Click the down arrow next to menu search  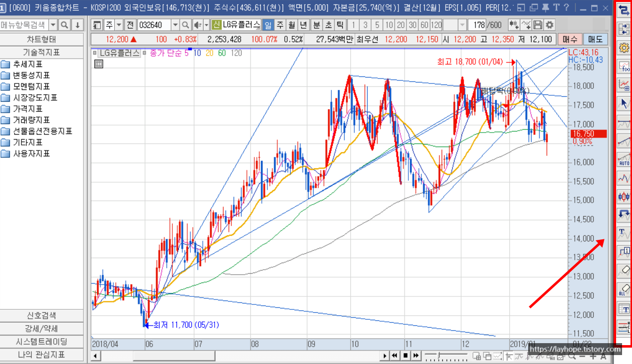coord(77,25)
